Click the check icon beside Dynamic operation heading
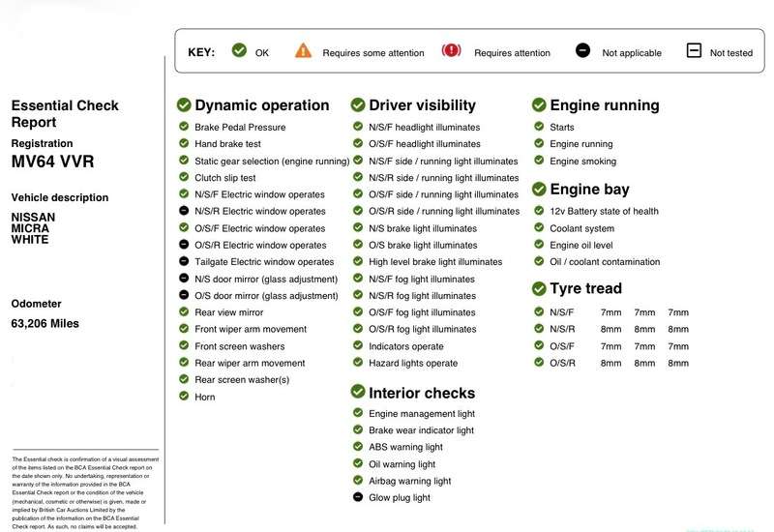 (x=184, y=105)
